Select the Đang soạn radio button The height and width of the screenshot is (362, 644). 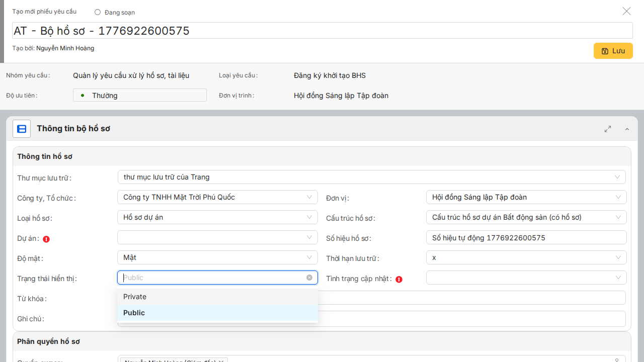(x=98, y=12)
